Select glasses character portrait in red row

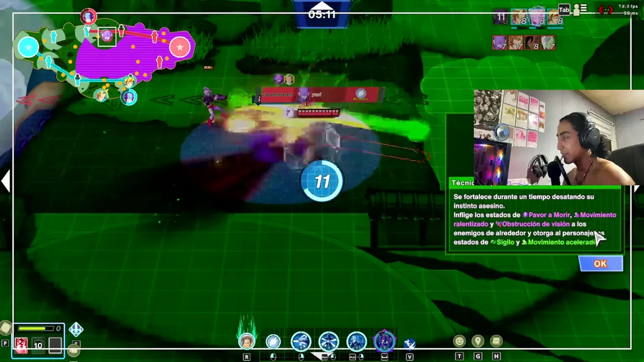(x=515, y=42)
